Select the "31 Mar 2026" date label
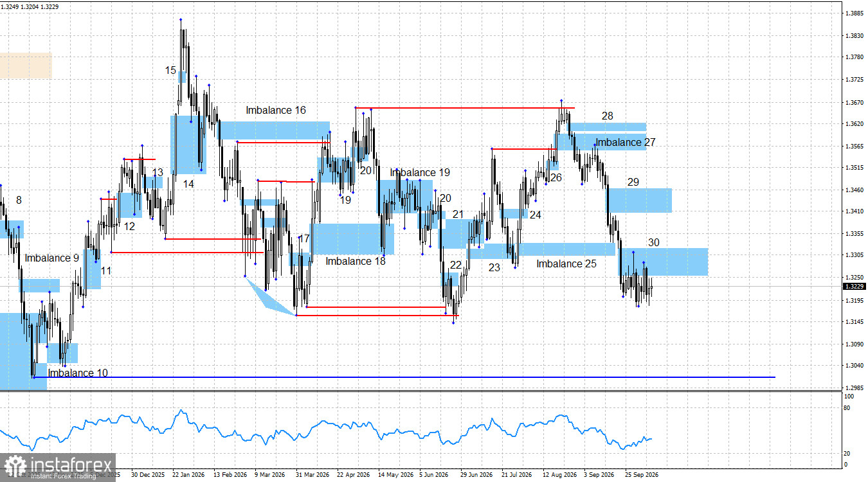868x482 pixels. coord(311,476)
